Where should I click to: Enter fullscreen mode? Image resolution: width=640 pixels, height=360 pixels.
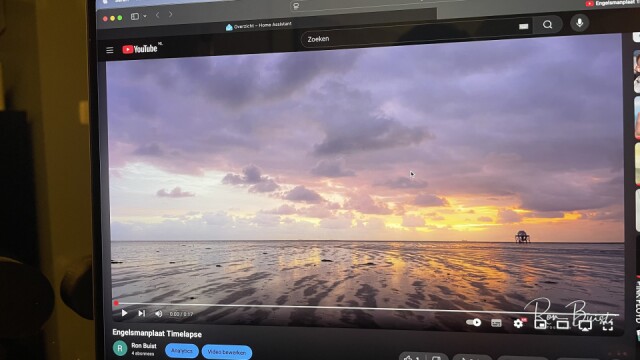click(608, 326)
